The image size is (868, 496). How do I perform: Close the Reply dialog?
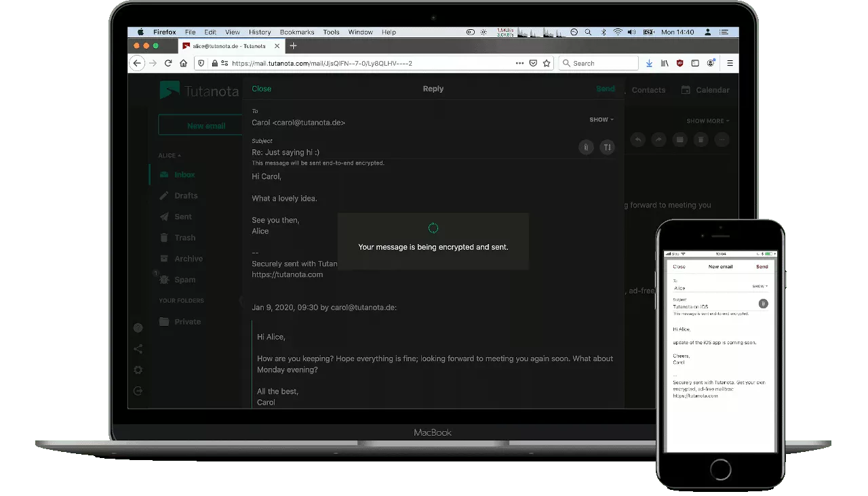[261, 89]
